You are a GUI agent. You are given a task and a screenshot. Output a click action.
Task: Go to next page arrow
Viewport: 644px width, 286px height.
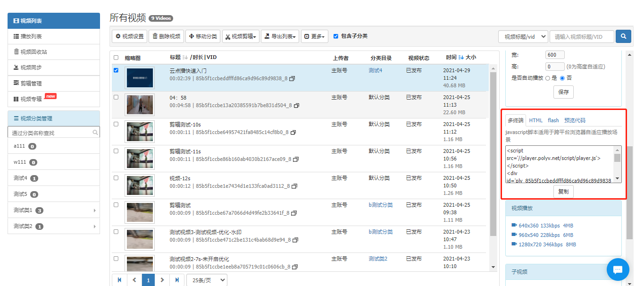pos(162,280)
